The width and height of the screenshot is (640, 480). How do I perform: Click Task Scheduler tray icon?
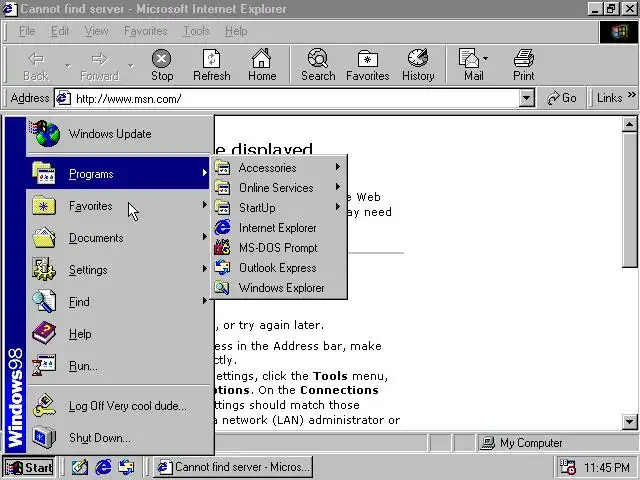[568, 467]
